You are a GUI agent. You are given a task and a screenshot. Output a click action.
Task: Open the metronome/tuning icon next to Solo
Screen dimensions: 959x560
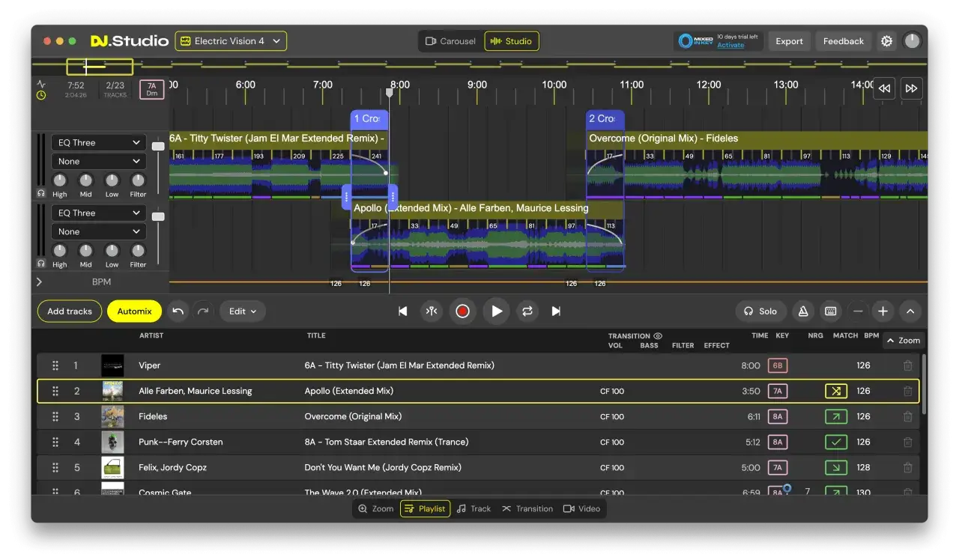tap(803, 311)
